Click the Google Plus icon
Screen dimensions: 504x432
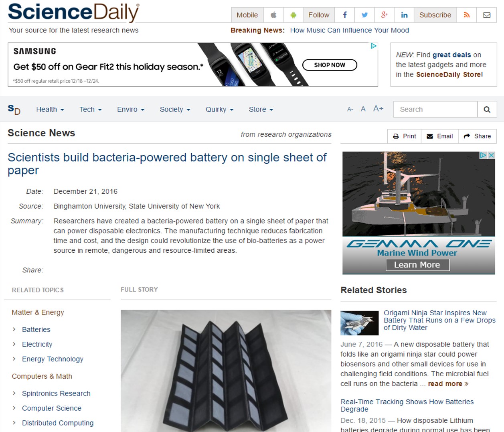(x=384, y=15)
